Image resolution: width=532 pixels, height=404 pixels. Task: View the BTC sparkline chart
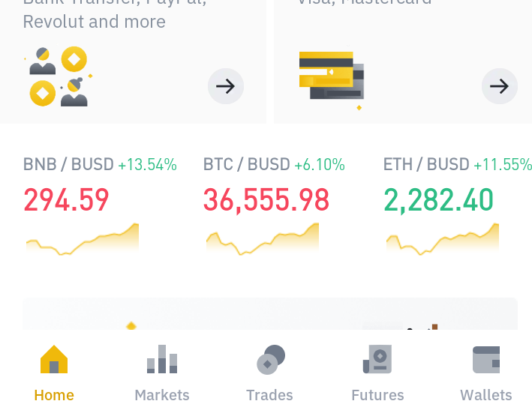pyautogui.click(x=263, y=239)
